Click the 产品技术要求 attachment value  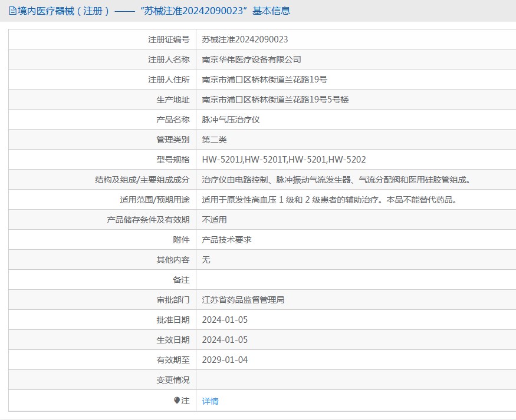tap(226, 240)
